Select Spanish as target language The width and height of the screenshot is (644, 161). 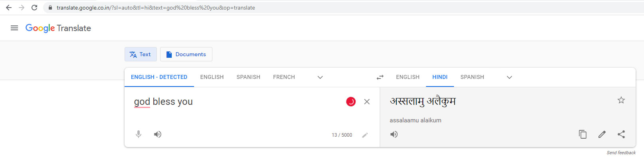point(472,77)
